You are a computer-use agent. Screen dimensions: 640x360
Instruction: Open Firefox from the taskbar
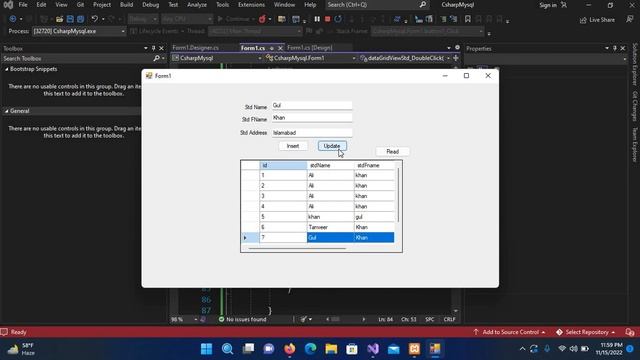[x=290, y=349]
